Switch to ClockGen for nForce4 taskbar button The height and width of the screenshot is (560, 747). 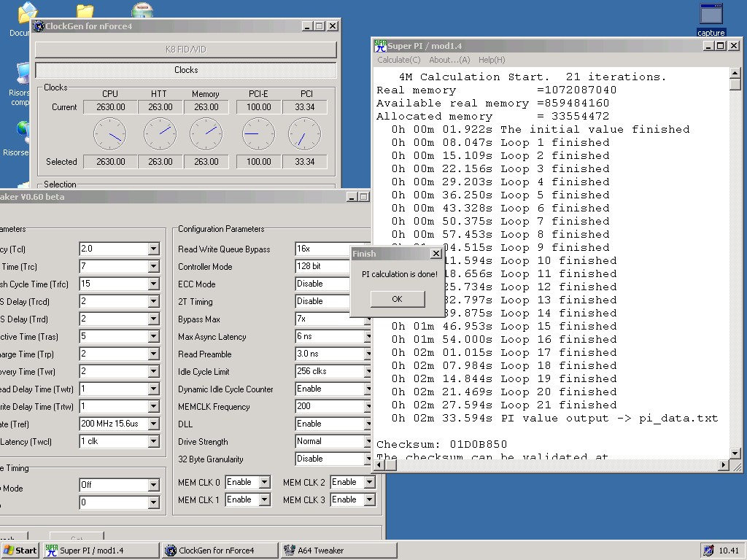click(220, 551)
